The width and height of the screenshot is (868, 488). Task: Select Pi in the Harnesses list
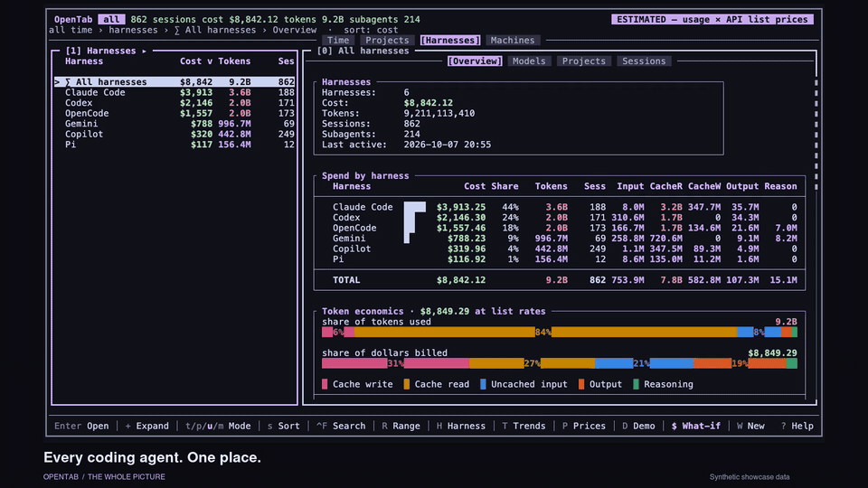coord(175,145)
